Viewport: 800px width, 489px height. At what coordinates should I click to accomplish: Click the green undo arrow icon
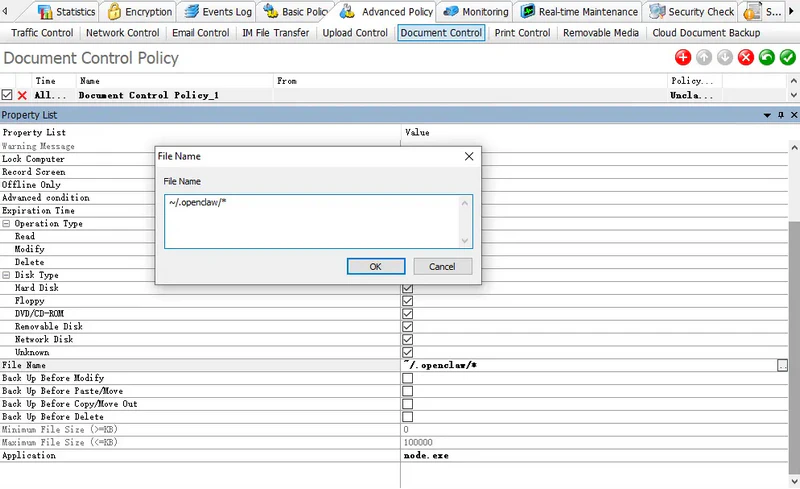tap(766, 58)
